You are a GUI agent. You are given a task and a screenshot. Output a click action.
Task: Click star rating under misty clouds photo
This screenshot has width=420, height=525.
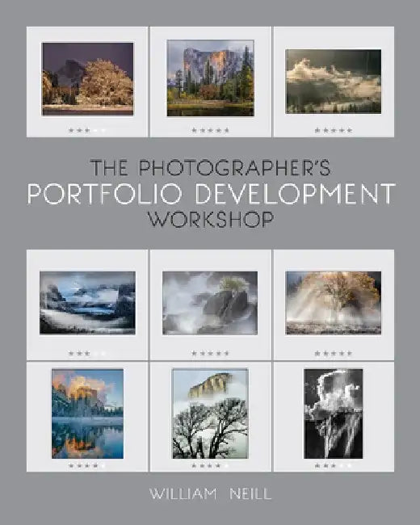[334, 130]
